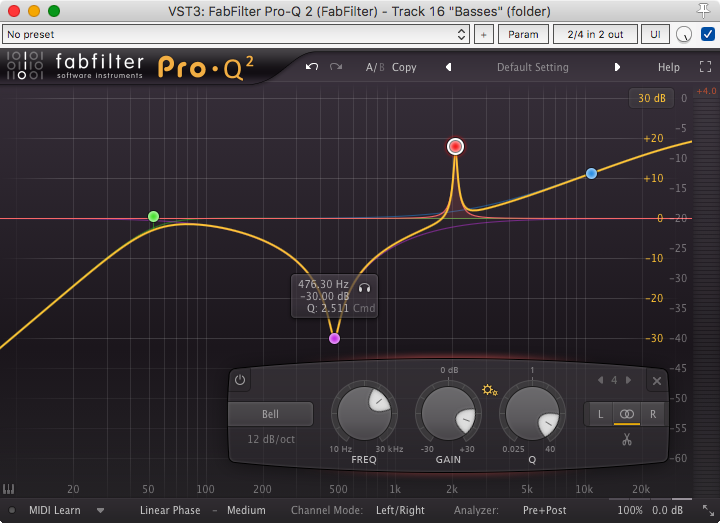Open the MIDI Learn dropdown arrow

pos(101,510)
